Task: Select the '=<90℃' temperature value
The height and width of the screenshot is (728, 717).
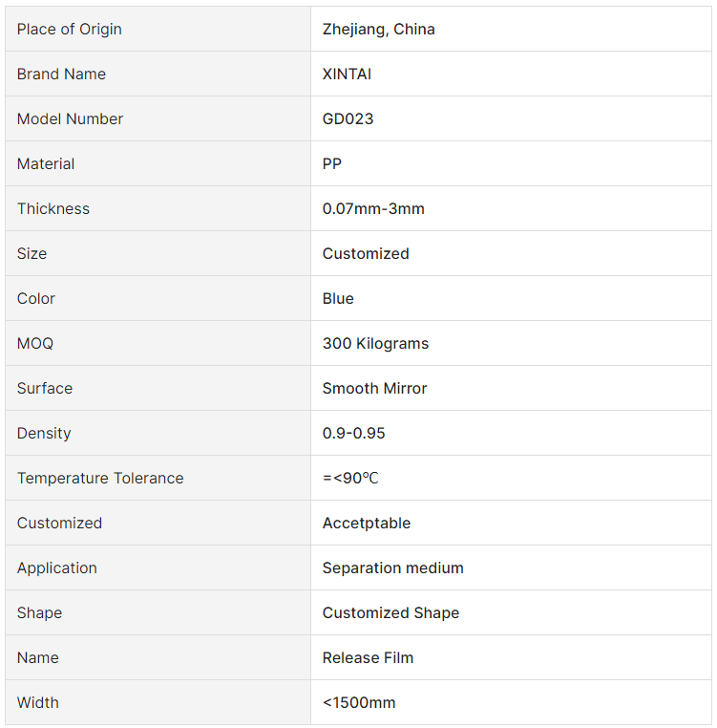Action: [x=350, y=478]
